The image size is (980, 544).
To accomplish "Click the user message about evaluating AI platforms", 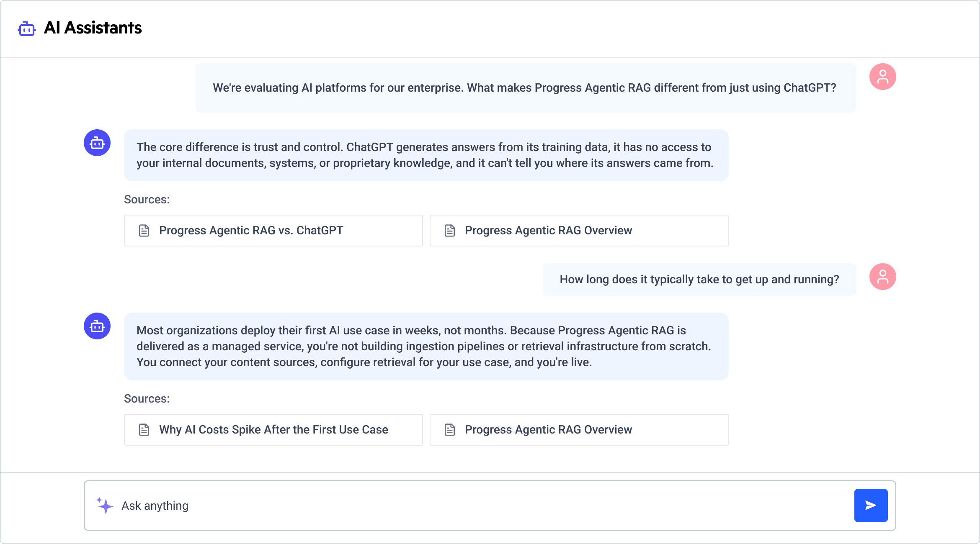I will click(526, 88).
